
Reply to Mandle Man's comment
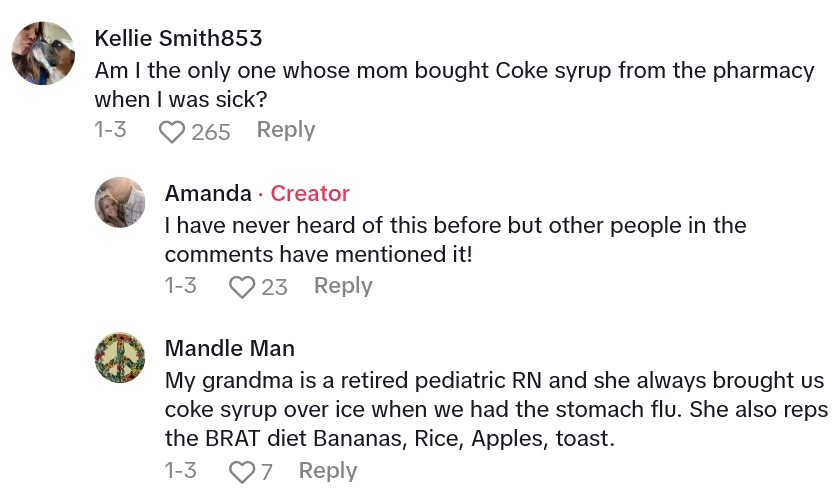(x=328, y=470)
